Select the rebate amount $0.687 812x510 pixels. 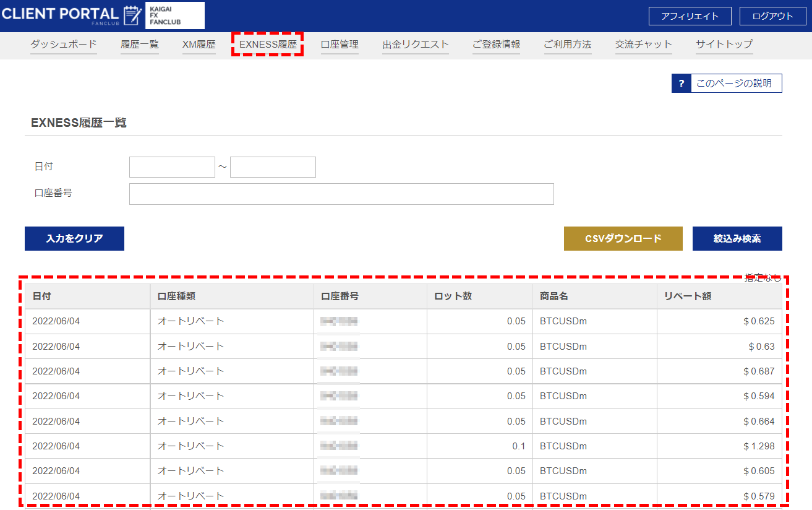[x=759, y=371]
